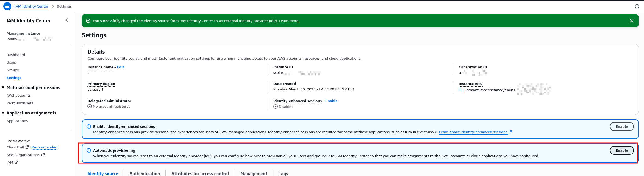Collapse Application assignments section
Viewport: 644px width, 176px height.
pyautogui.click(x=3, y=113)
